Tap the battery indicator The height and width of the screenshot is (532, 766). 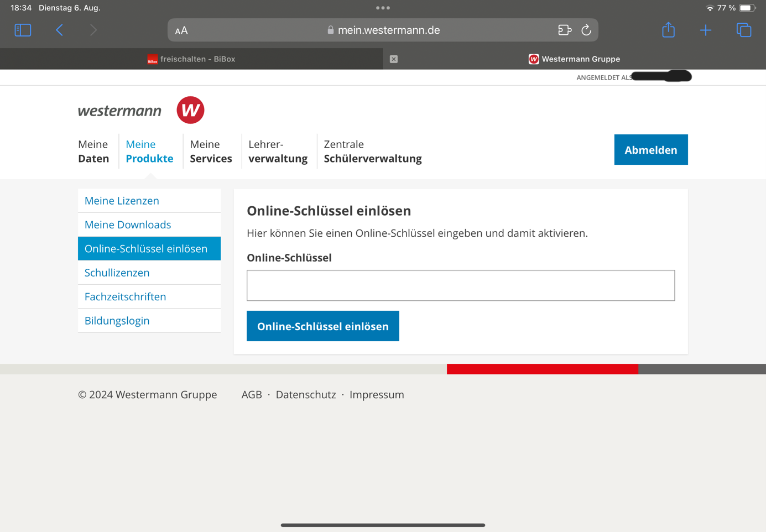tap(747, 8)
